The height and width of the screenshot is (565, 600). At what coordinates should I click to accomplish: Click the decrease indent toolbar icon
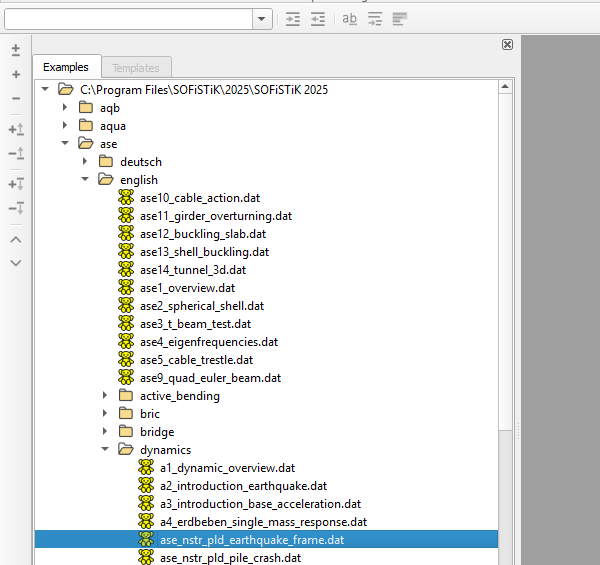tap(318, 19)
